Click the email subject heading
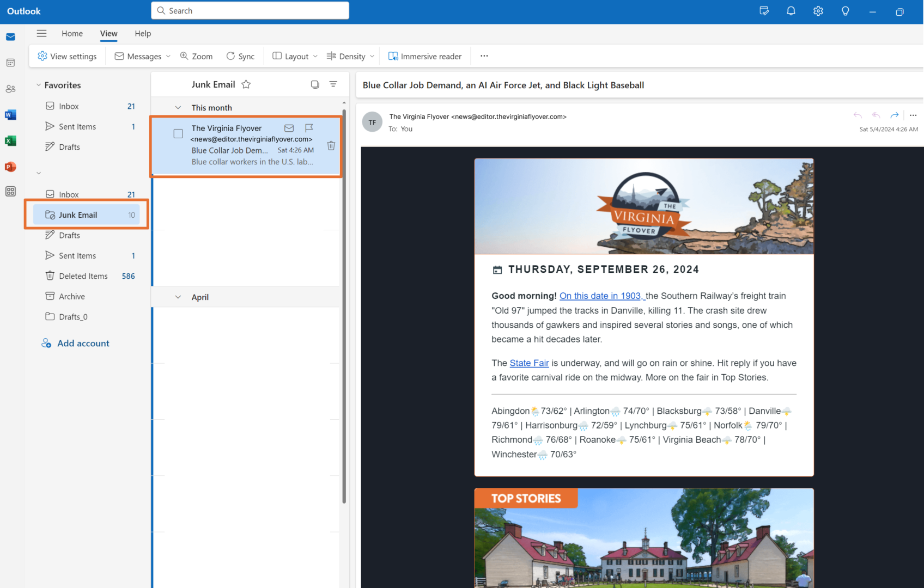 point(503,85)
